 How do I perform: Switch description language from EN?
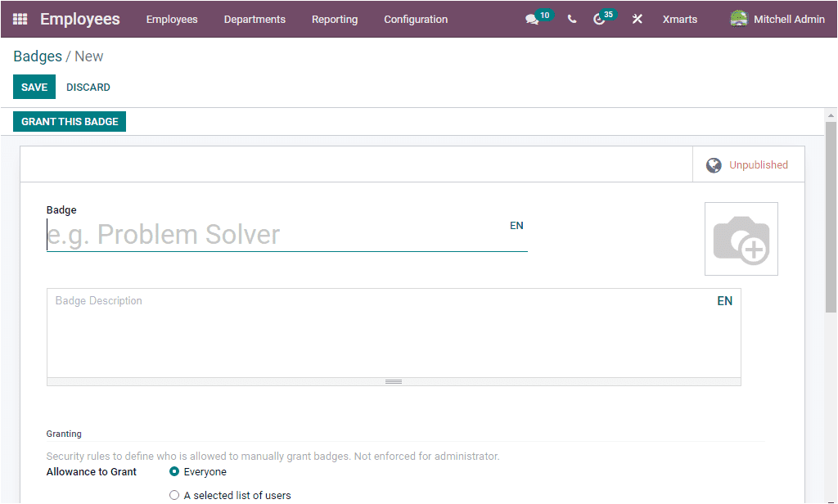click(x=724, y=300)
